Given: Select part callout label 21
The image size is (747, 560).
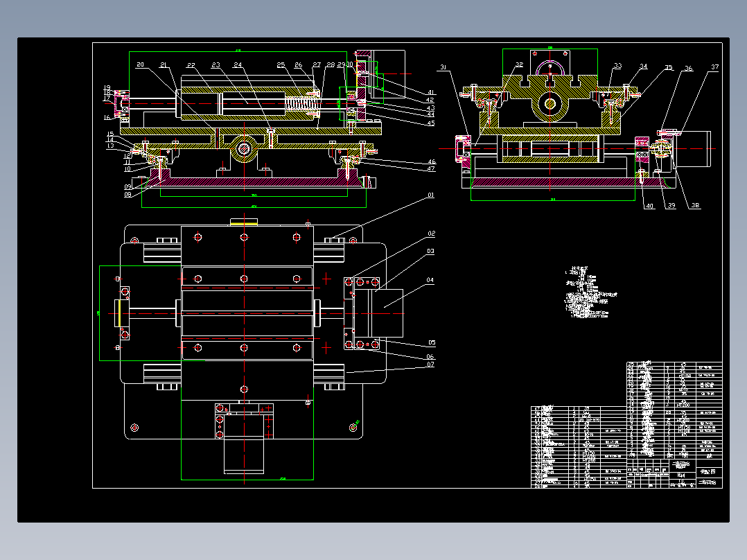Looking at the screenshot, I should pos(164,65).
